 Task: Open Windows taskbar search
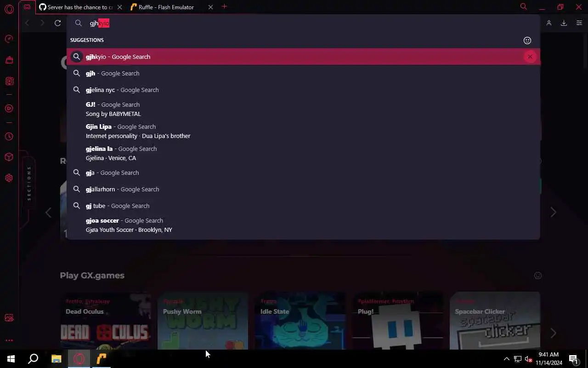pos(33,359)
